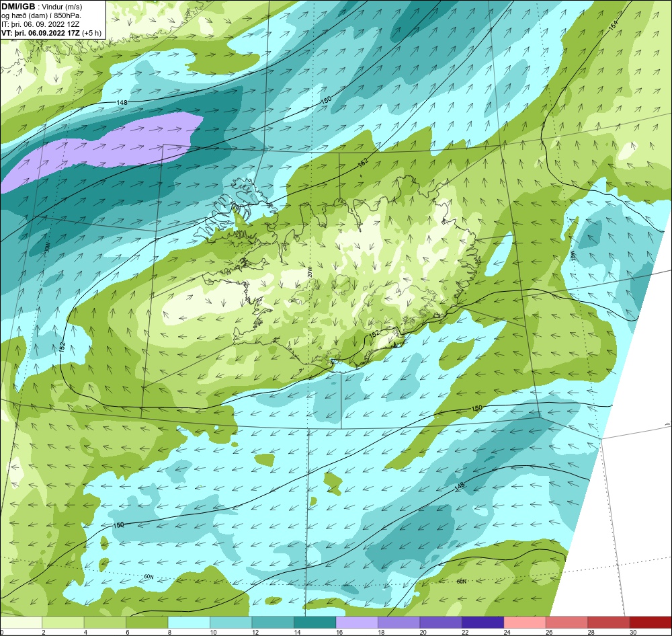Pick the 22–24 m/s dark indigo legend swatch
Image resolution: width=672 pixels, height=636 pixels.
(x=483, y=622)
